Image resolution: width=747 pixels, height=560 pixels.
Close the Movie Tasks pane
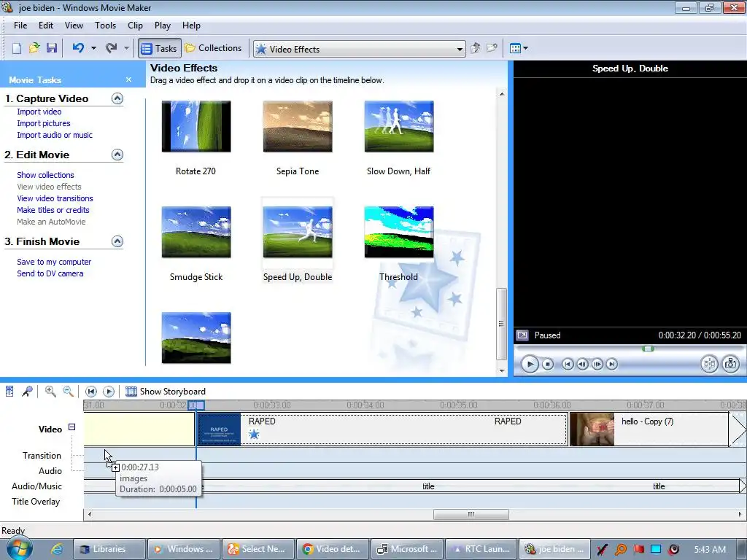tap(128, 79)
